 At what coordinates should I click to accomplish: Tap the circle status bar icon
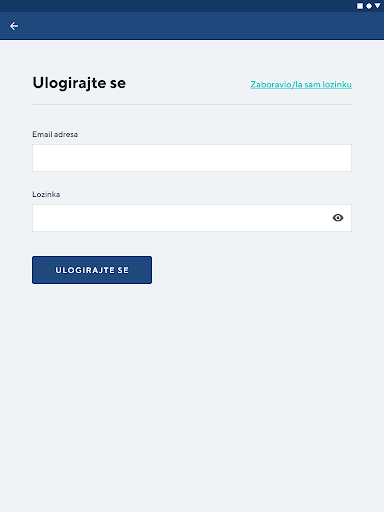click(x=369, y=6)
